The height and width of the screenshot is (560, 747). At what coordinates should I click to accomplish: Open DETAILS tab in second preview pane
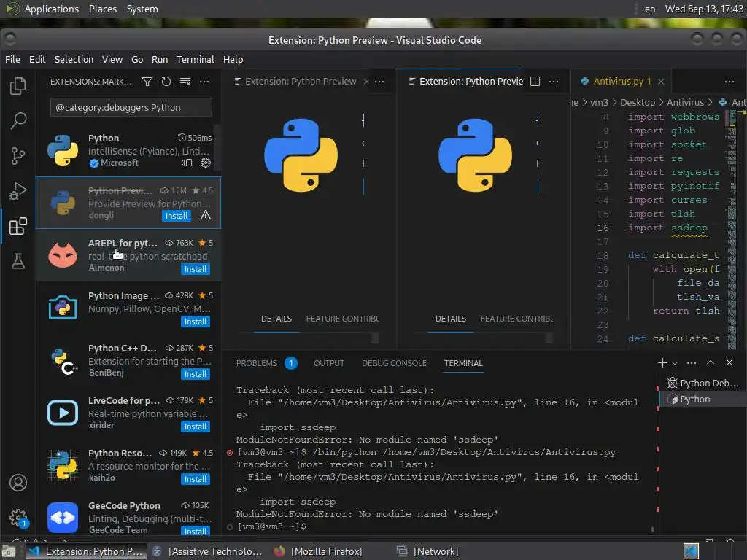451,319
